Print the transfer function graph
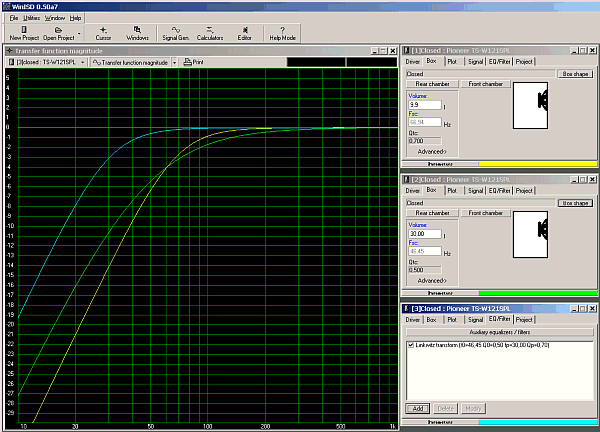 tap(192, 62)
